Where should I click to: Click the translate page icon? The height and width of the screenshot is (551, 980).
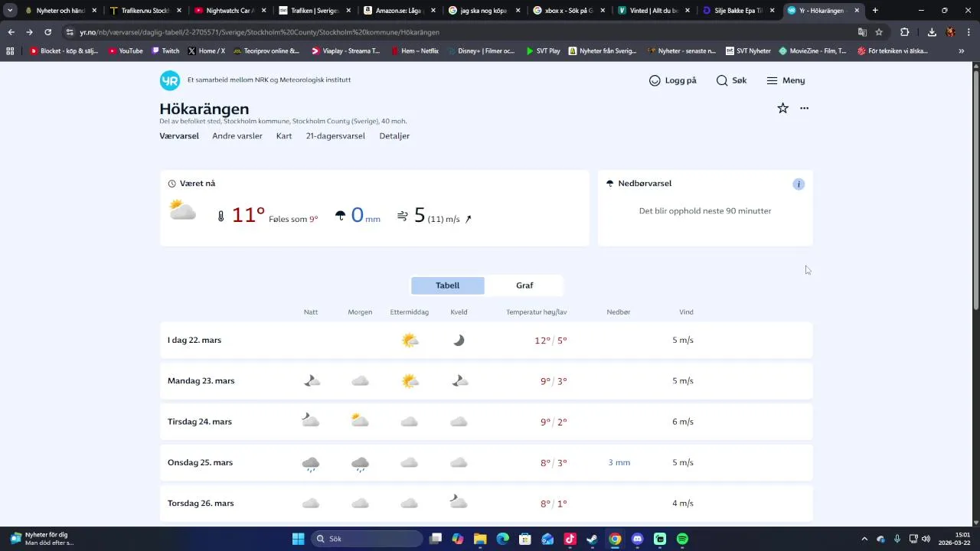[x=862, y=32]
